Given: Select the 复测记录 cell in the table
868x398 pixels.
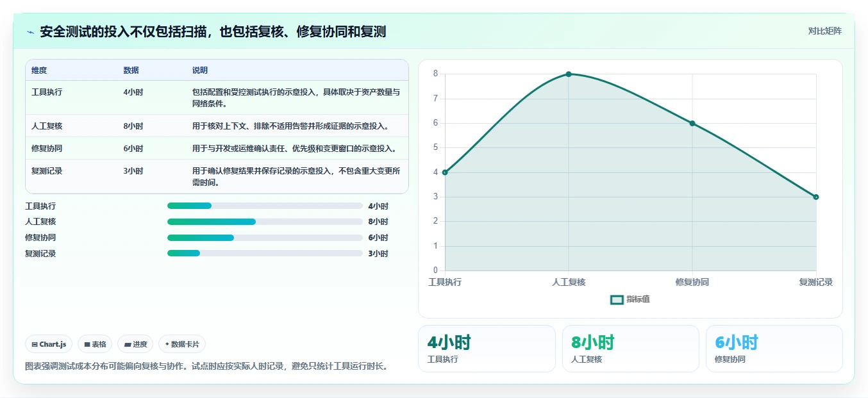Looking at the screenshot, I should point(47,171).
